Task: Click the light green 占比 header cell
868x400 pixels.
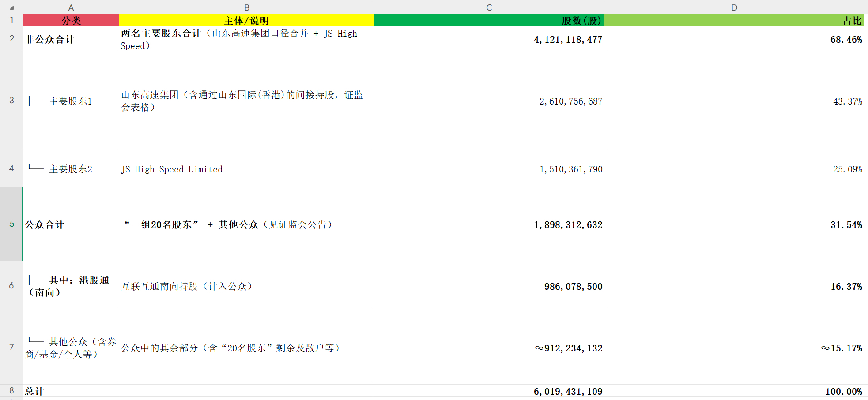Action: tap(734, 21)
